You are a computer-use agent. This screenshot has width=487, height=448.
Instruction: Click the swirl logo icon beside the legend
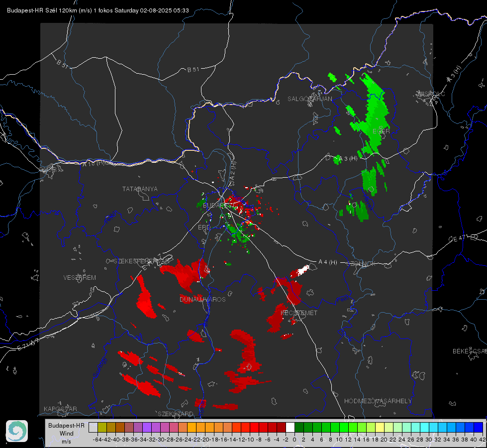(x=17, y=431)
